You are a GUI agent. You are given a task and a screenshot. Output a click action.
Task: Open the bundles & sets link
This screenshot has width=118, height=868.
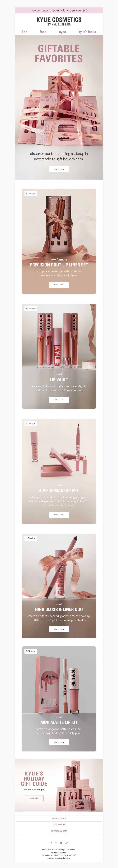point(59,831)
